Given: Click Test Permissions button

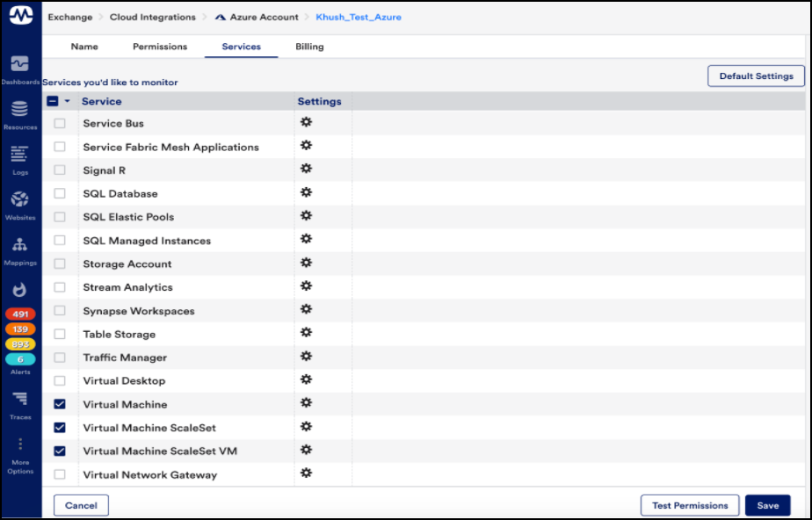Looking at the screenshot, I should tap(690, 506).
